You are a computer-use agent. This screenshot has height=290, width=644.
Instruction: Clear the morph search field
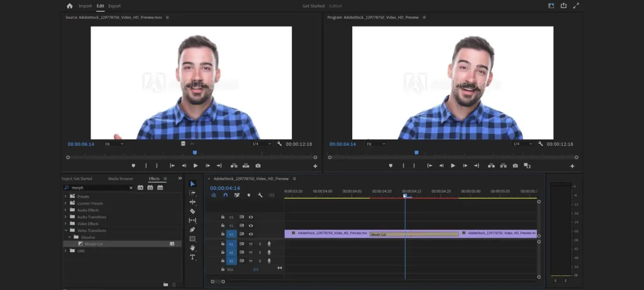(x=131, y=187)
